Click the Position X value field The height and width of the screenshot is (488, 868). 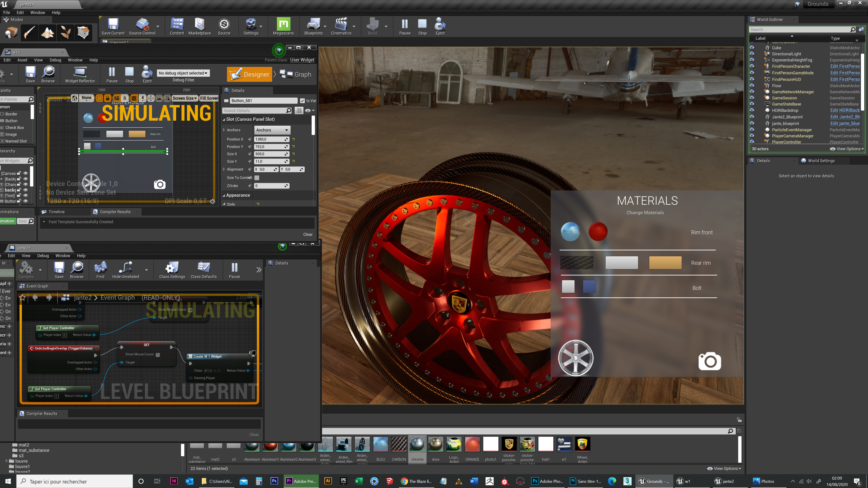pos(271,139)
